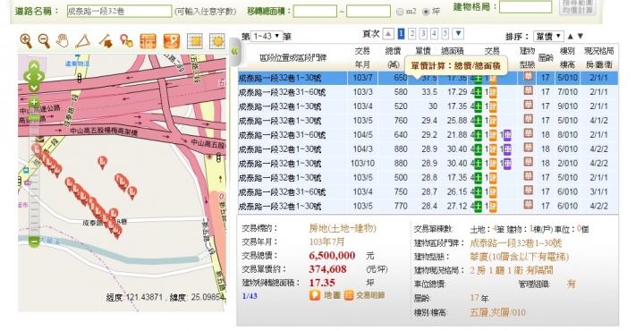This screenshot has height=331, width=644.
Task: Select the row with total price 750
Action: pyautogui.click(x=428, y=191)
